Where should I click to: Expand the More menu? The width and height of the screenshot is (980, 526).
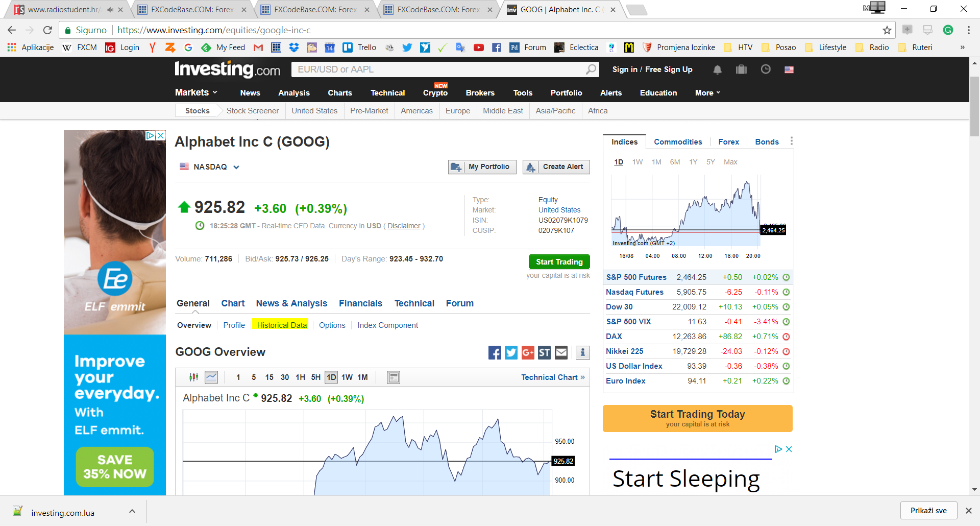[707, 93]
